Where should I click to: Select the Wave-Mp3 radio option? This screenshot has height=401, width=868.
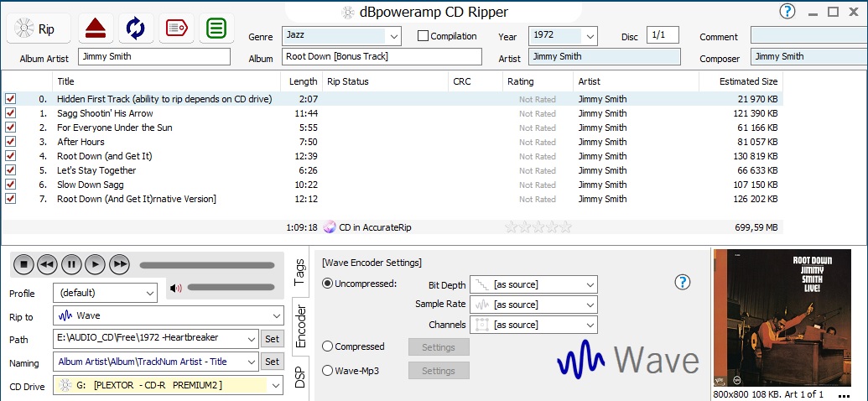(x=328, y=371)
